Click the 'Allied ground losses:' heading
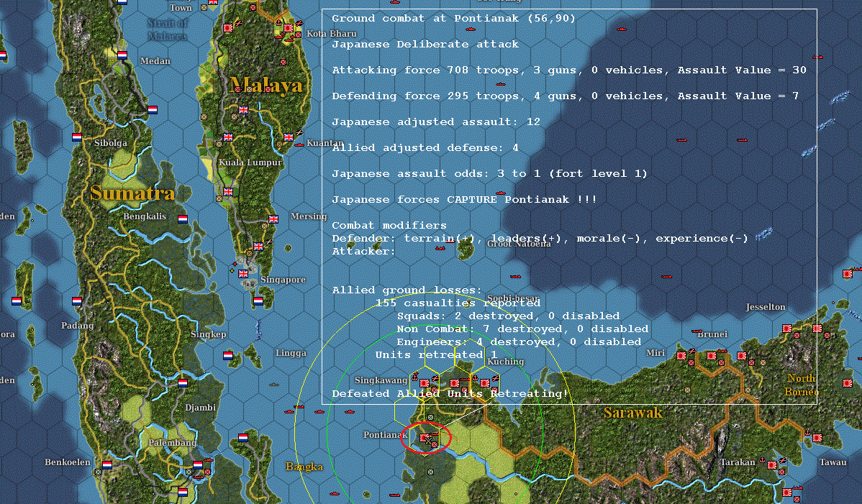This screenshot has height=504, width=862. click(407, 290)
